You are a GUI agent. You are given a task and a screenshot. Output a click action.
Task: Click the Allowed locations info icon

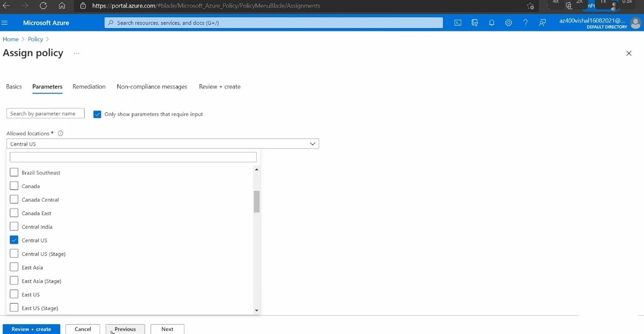[60, 134]
